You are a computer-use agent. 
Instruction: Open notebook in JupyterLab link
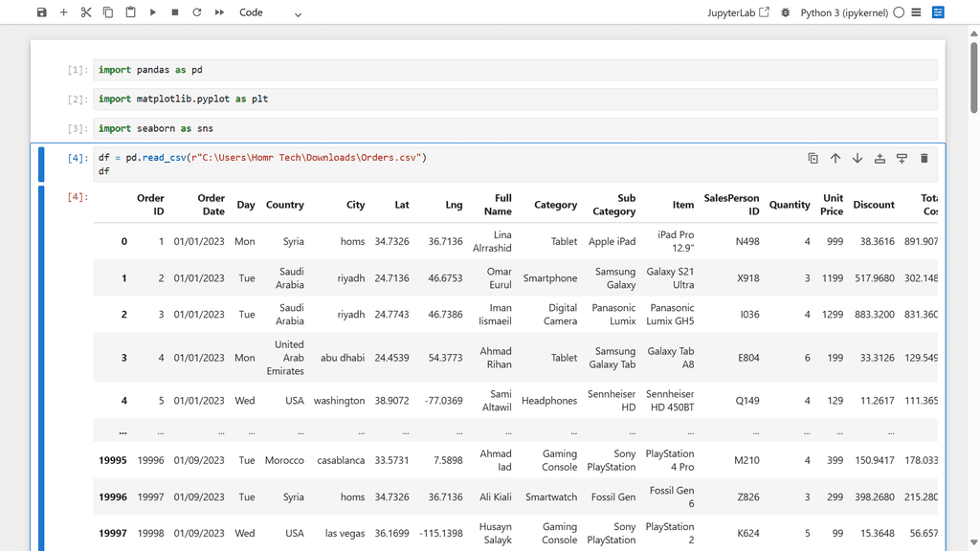pyautogui.click(x=738, y=12)
